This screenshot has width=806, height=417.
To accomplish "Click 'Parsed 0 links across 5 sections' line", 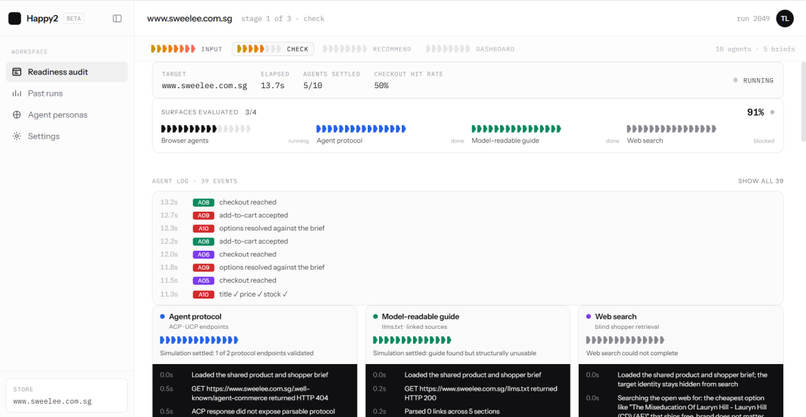I will pyautogui.click(x=452, y=411).
